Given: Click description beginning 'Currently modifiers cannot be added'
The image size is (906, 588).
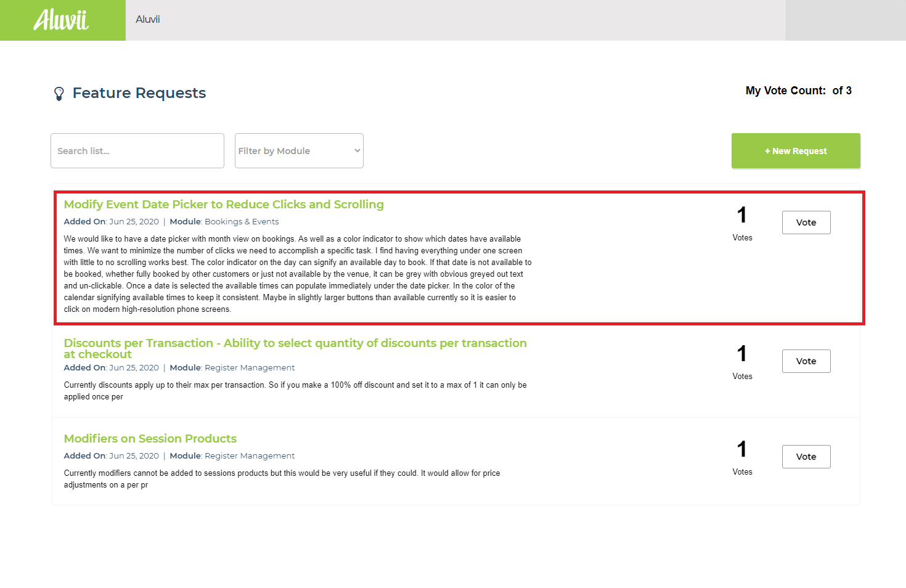Looking at the screenshot, I should 282,479.
